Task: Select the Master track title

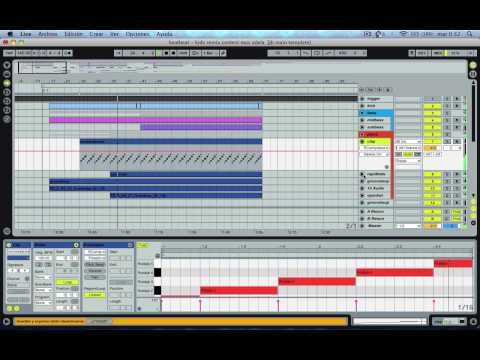Action: [x=375, y=226]
